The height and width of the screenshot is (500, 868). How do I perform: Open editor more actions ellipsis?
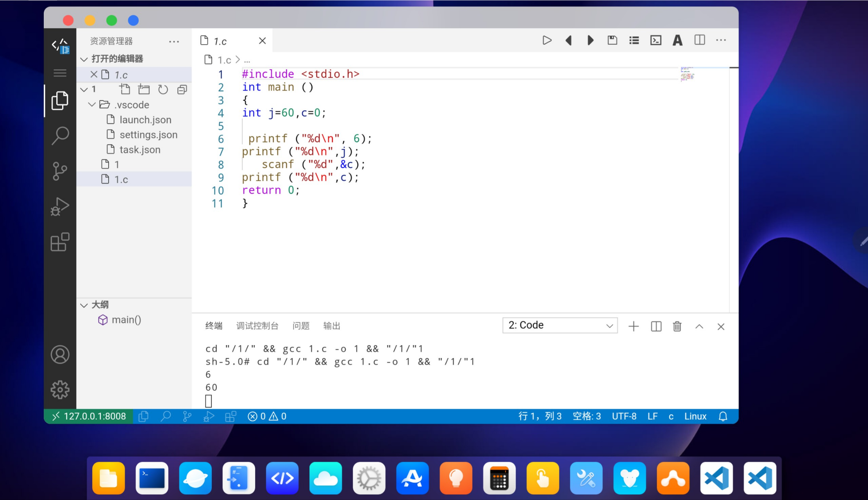point(721,40)
